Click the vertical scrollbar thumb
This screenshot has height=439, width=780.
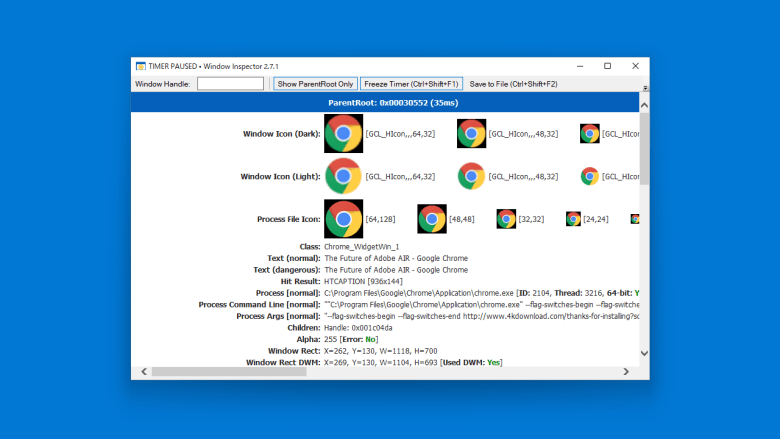(644, 149)
